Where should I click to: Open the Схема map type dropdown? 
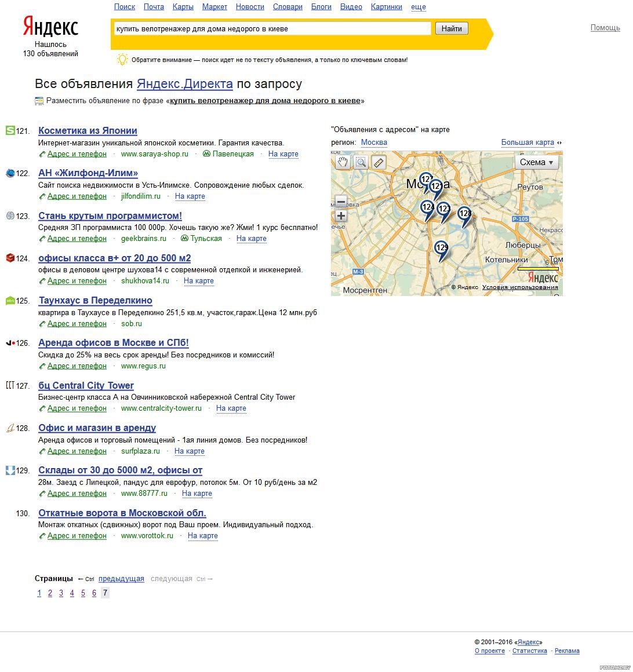tap(536, 162)
